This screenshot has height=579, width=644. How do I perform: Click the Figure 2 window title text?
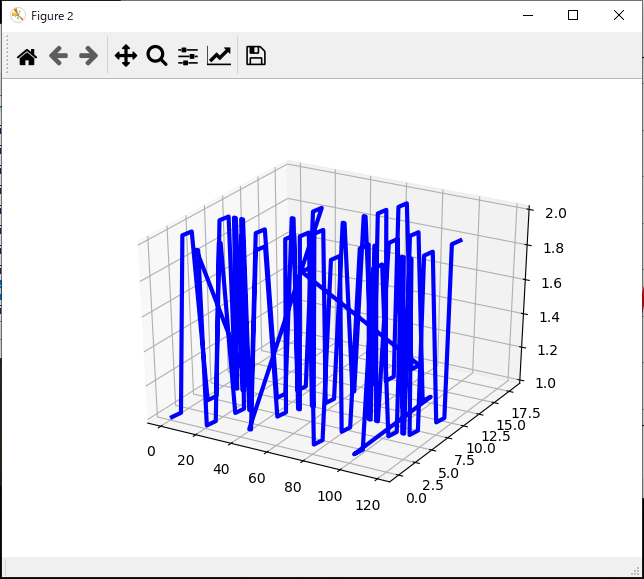[x=52, y=16]
